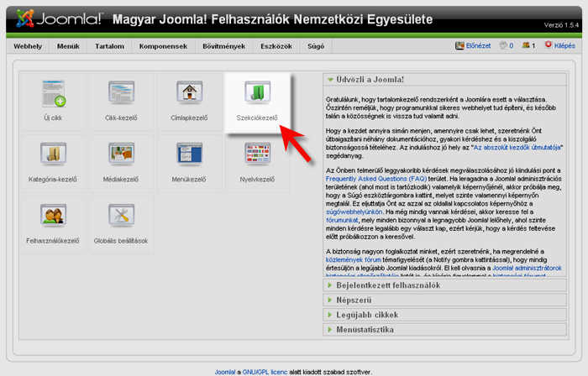This screenshot has width=588, height=376.
Task: Click the Szekciókezelő label text
Action: [257, 118]
